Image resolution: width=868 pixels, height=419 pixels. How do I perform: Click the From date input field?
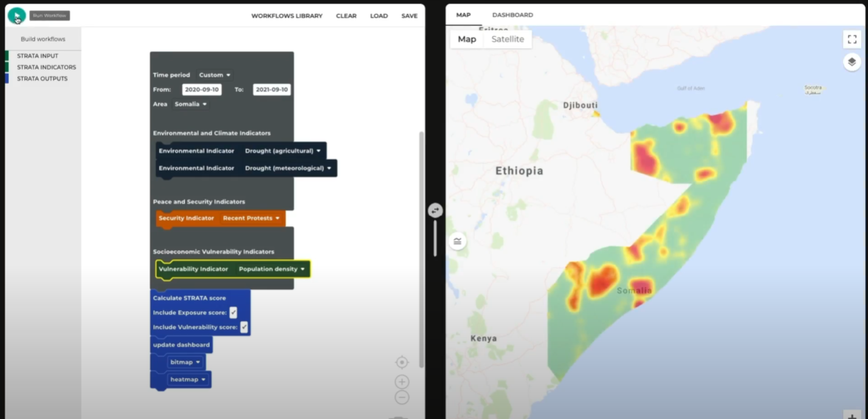tap(202, 89)
